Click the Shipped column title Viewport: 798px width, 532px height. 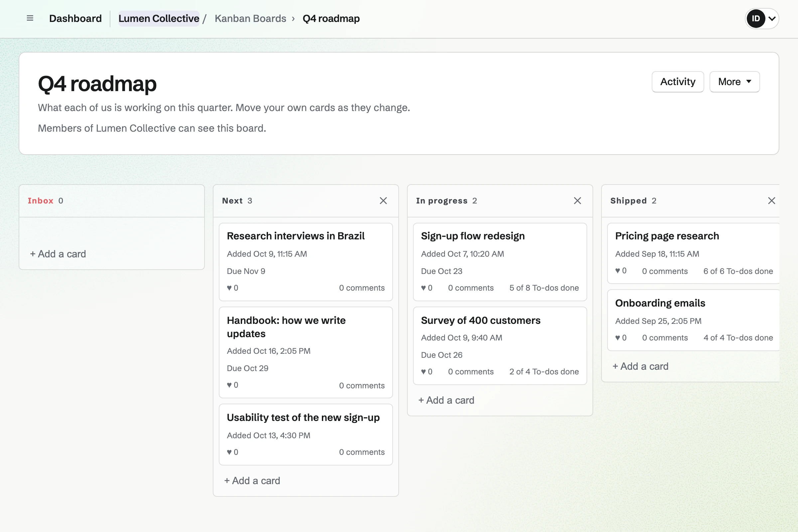(628, 200)
